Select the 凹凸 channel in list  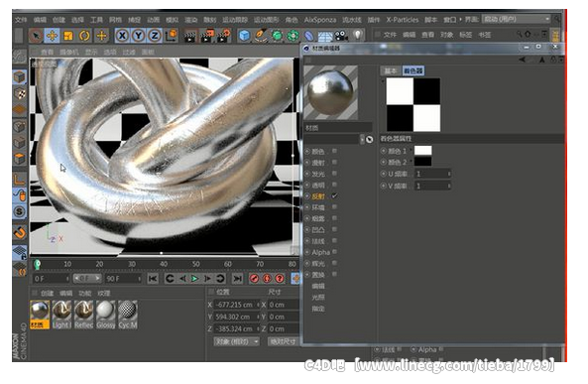[318, 230]
